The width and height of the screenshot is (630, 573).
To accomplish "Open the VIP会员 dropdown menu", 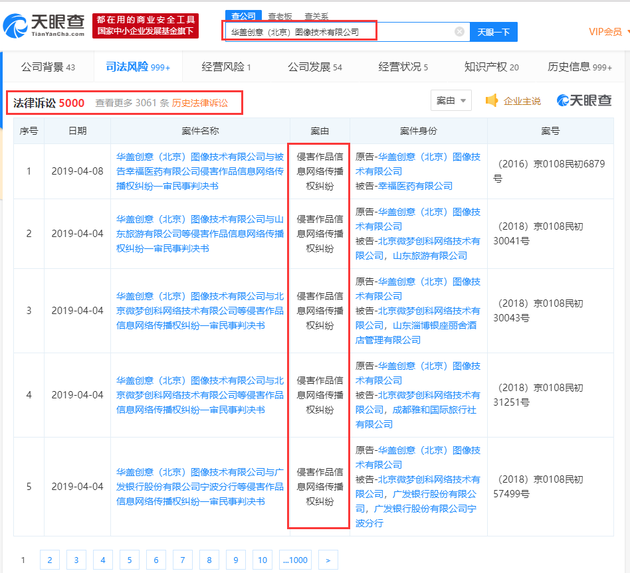I will (x=608, y=32).
